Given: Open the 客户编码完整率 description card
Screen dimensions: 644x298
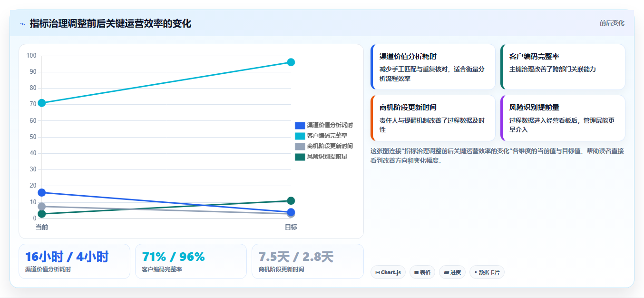Looking at the screenshot, I should pos(563,67).
